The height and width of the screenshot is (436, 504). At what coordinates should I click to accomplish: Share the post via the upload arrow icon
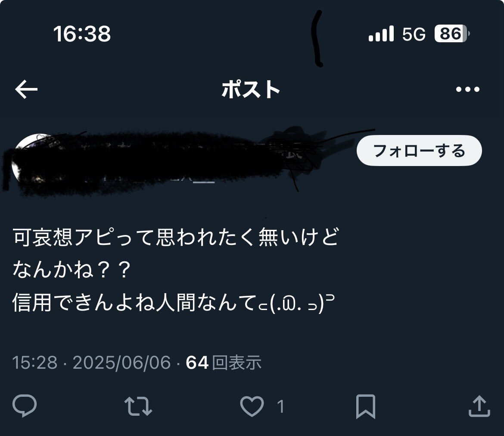(x=479, y=406)
